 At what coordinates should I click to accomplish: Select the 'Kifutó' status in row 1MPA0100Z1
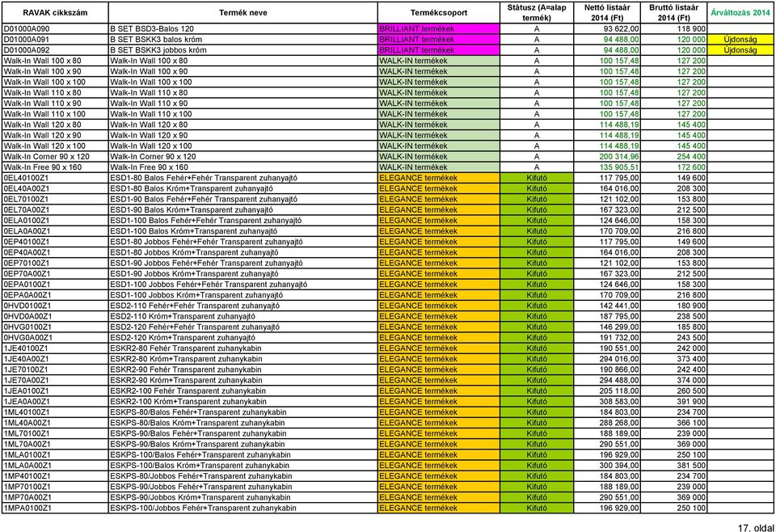537,508
